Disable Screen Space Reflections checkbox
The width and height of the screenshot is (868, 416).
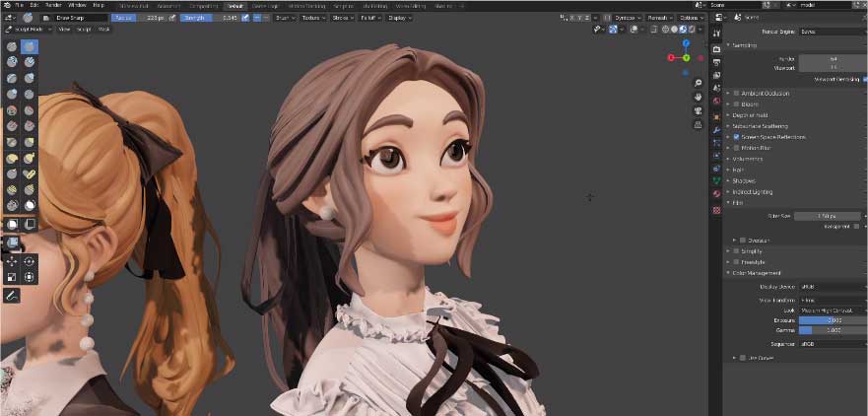click(736, 137)
